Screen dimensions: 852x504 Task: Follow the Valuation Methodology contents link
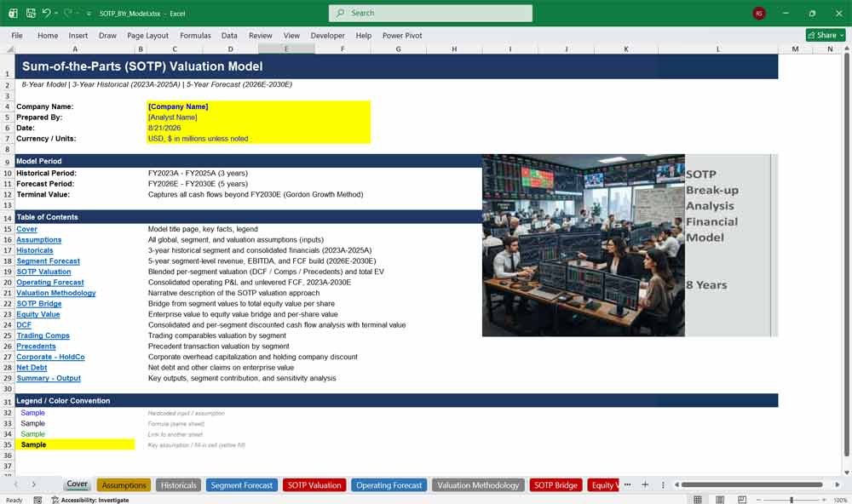56,293
